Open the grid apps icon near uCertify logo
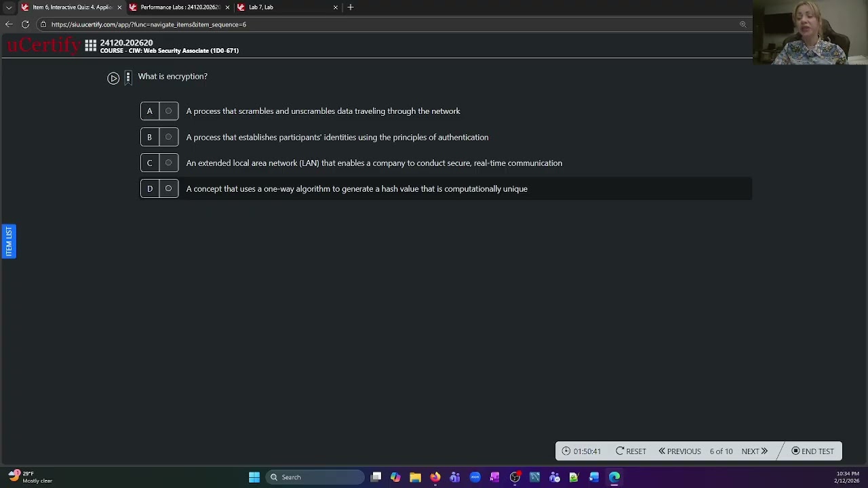The height and width of the screenshot is (488, 868). [x=90, y=46]
